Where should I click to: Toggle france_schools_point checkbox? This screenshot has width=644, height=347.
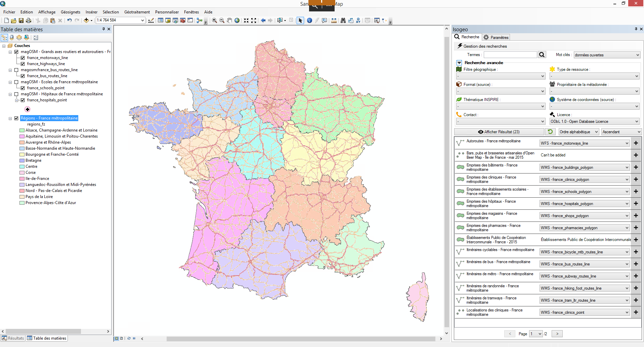point(23,88)
